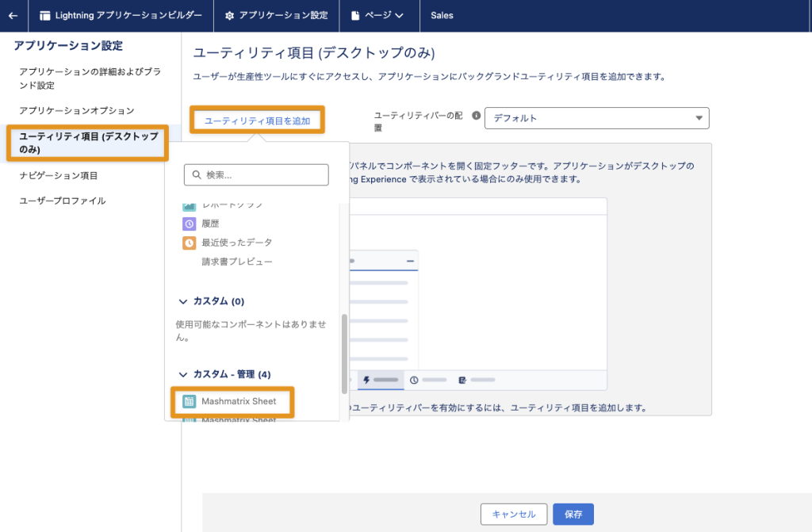This screenshot has height=532, width=812.
Task: Collapse the カスタム - 管理 (4) section
Action: pos(183,374)
